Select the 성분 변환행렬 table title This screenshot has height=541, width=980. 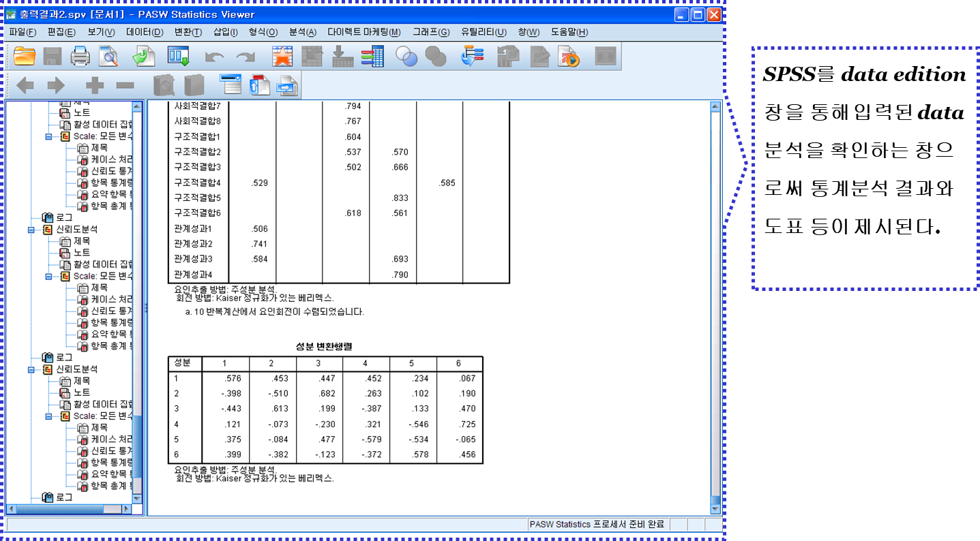[x=324, y=346]
